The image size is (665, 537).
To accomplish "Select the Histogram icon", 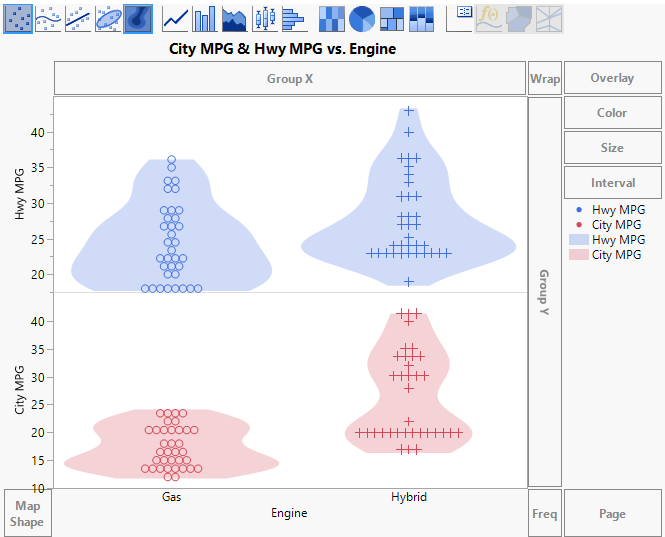I will coord(293,18).
